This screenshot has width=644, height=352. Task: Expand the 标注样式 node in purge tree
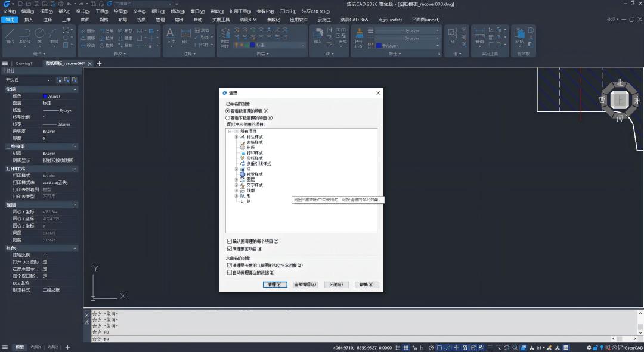tap(236, 137)
